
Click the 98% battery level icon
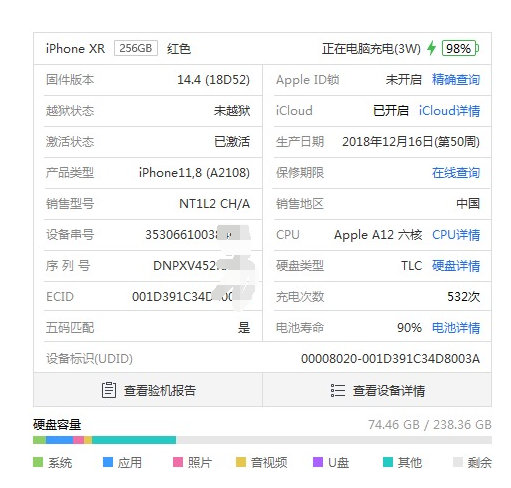click(x=460, y=48)
